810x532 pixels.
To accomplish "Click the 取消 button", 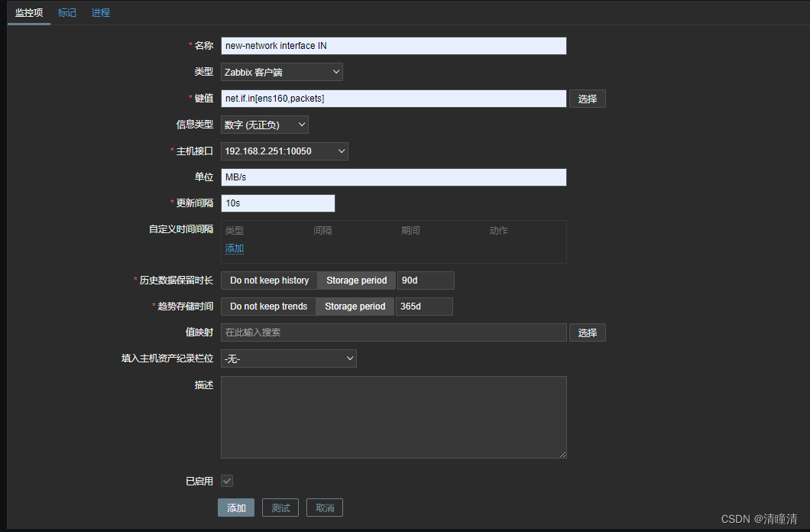I will click(325, 508).
